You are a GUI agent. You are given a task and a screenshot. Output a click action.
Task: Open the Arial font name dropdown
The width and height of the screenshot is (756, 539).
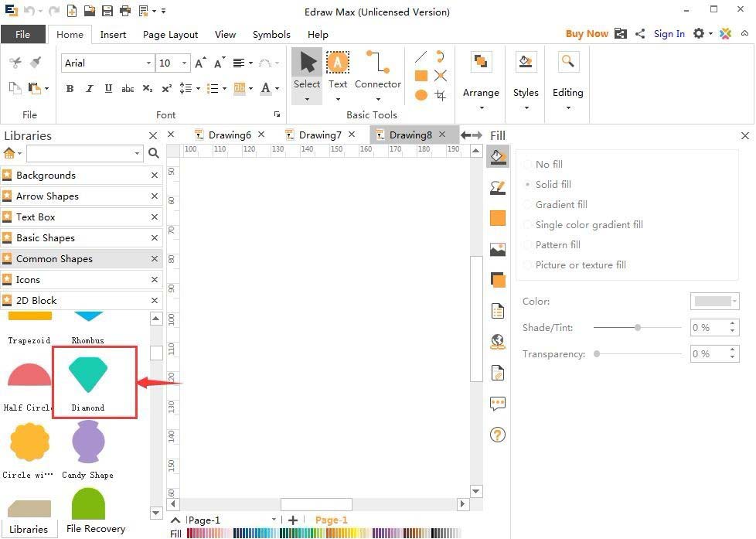(x=148, y=63)
